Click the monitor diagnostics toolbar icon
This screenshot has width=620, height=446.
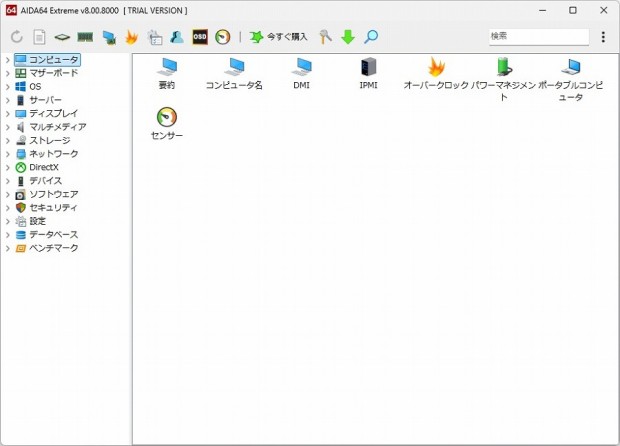pos(109,37)
